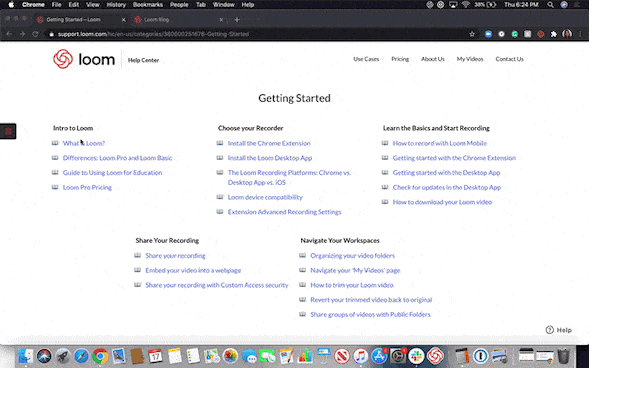The height and width of the screenshot is (400, 640).
Task: Open the Bookmarks menu
Action: coord(148,5)
